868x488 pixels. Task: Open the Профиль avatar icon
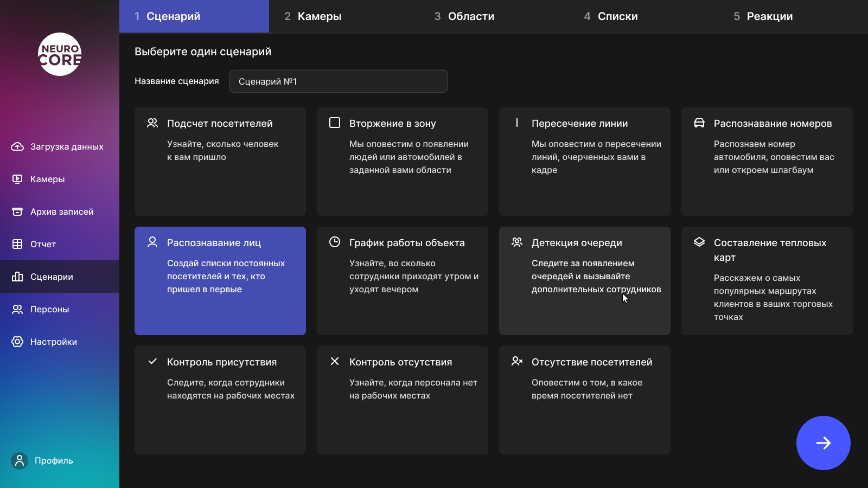[20, 461]
